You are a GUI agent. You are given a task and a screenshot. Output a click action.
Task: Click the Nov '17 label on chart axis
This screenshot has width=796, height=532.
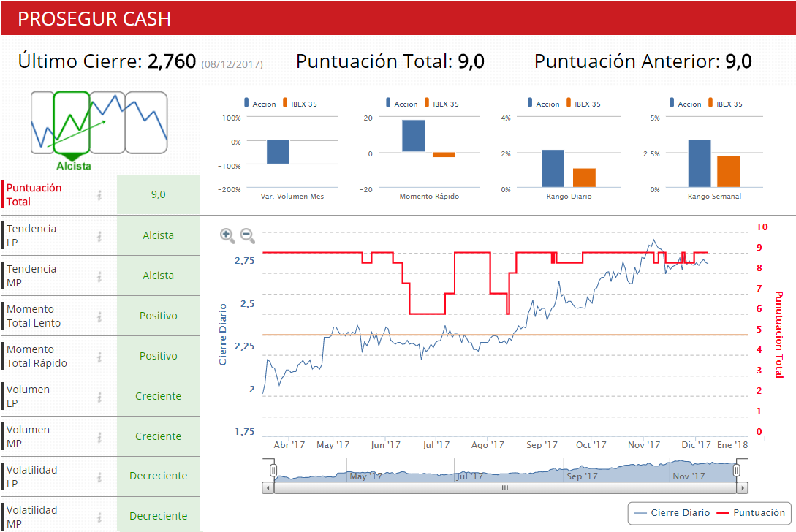(x=644, y=445)
